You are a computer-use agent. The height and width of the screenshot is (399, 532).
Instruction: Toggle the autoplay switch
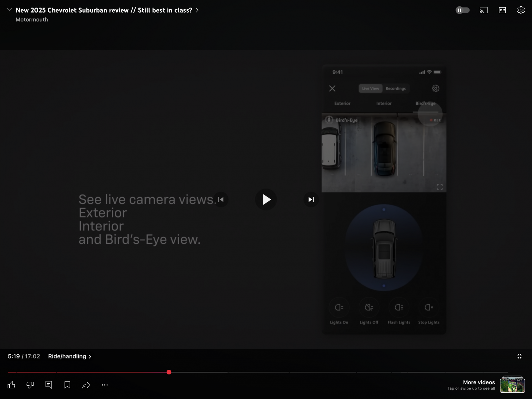pos(463,10)
